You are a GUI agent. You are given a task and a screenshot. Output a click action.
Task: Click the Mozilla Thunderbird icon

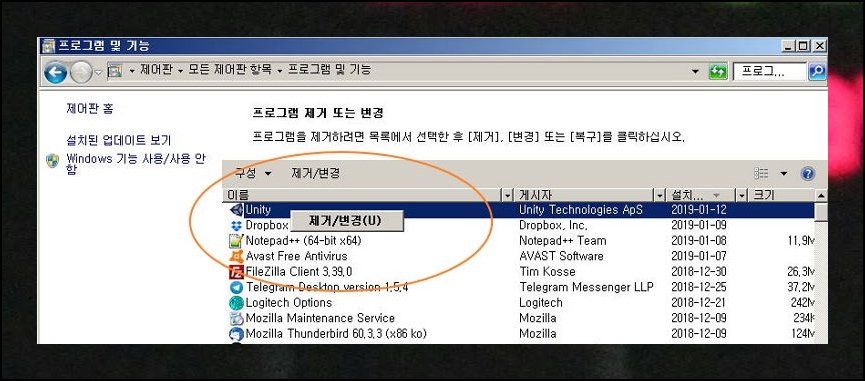(236, 334)
